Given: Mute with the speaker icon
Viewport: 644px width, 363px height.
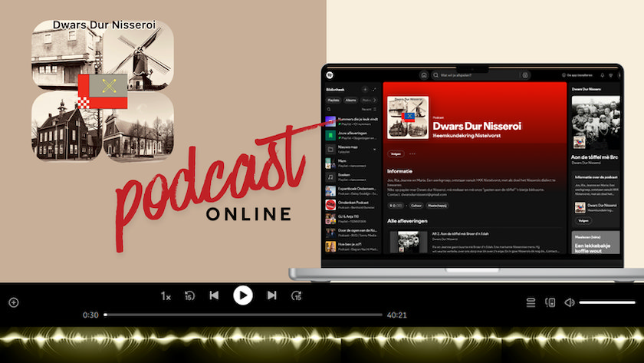Looking at the screenshot, I should pos(569,302).
